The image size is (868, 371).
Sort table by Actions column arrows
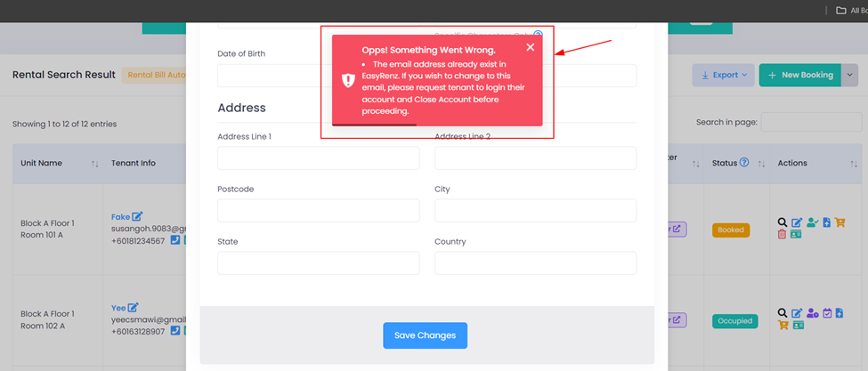(x=853, y=164)
